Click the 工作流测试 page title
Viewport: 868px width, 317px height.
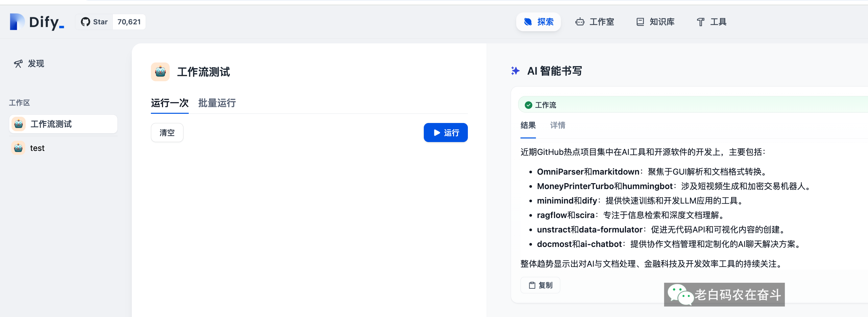[204, 72]
